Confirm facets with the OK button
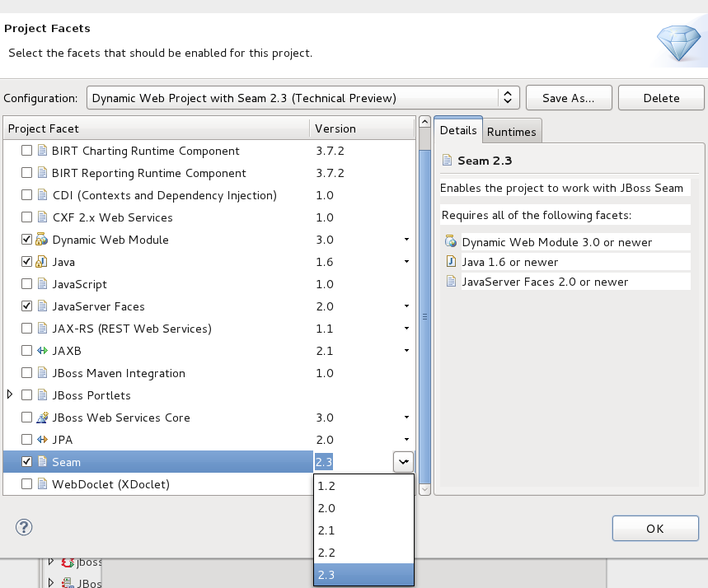 pos(655,528)
